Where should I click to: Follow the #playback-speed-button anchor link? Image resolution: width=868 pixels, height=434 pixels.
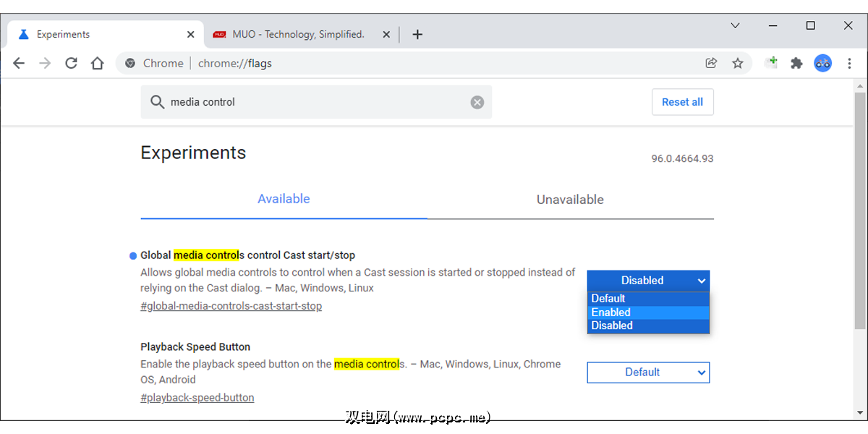click(x=197, y=397)
